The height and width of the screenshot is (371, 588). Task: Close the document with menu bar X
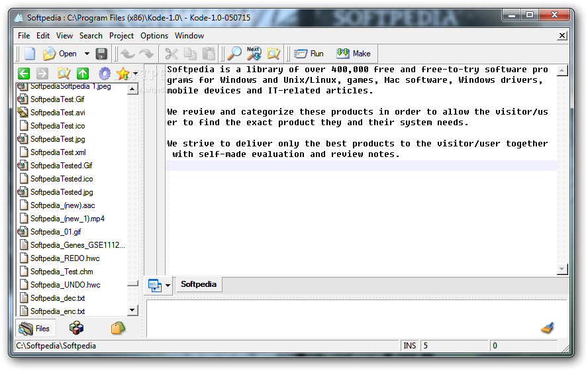tap(562, 36)
